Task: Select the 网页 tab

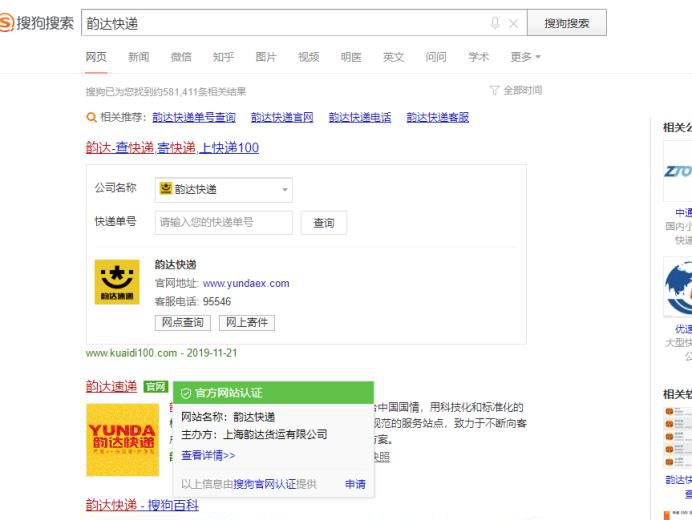Action: point(96,57)
